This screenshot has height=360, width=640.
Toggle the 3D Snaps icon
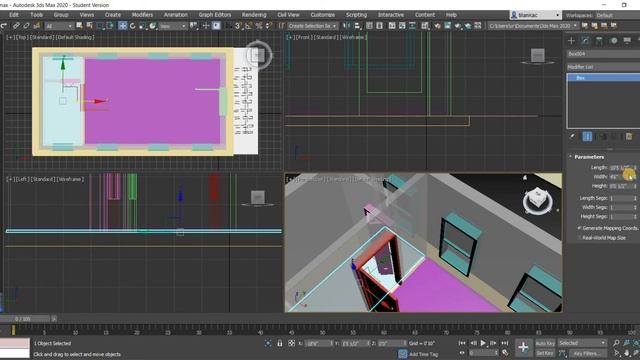click(x=238, y=26)
